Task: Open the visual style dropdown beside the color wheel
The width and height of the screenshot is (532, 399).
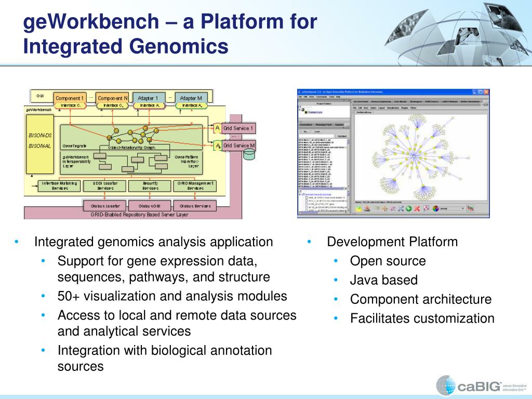Action: (453, 208)
